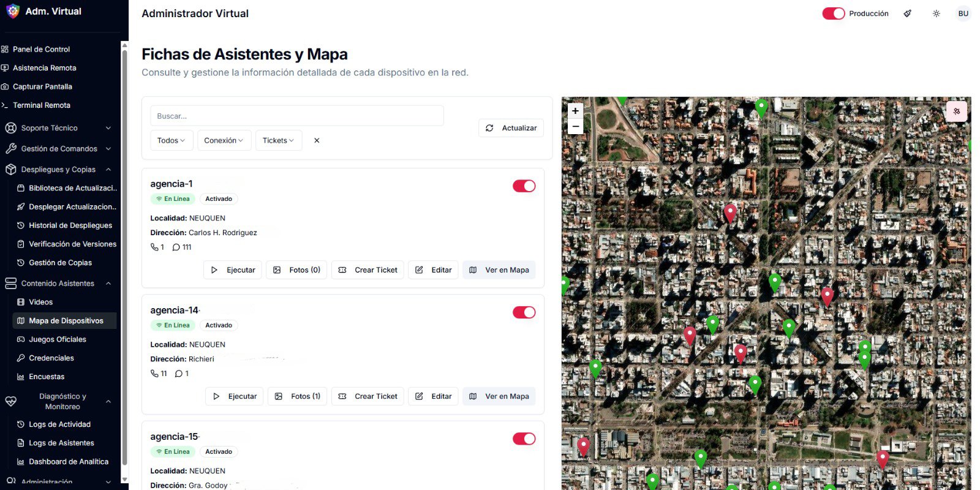Open the Todos filter dropdown
The width and height of the screenshot is (980, 490).
(x=171, y=140)
